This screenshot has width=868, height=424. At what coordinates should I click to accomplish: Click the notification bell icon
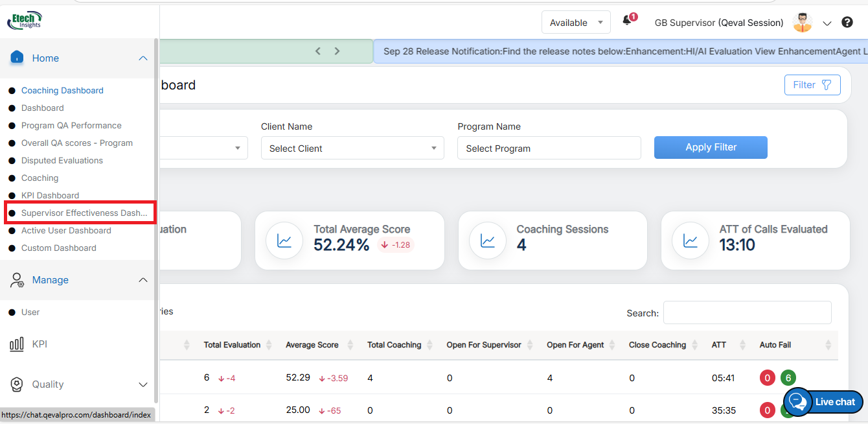tap(627, 21)
